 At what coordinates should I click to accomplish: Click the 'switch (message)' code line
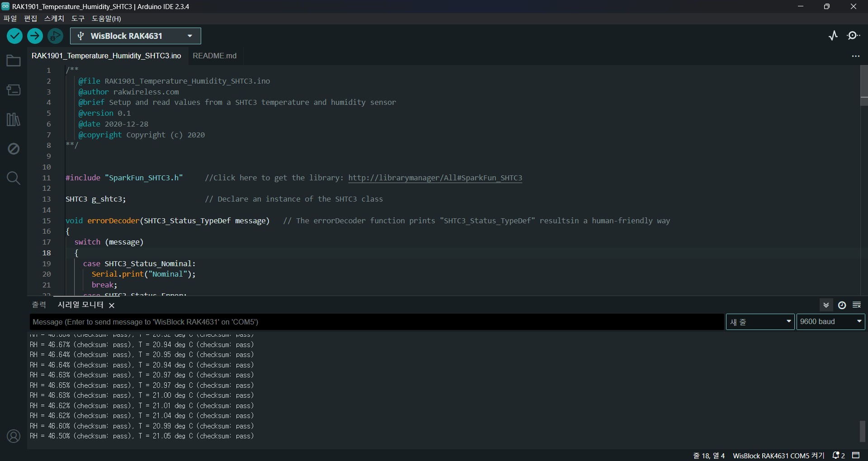pyautogui.click(x=109, y=242)
